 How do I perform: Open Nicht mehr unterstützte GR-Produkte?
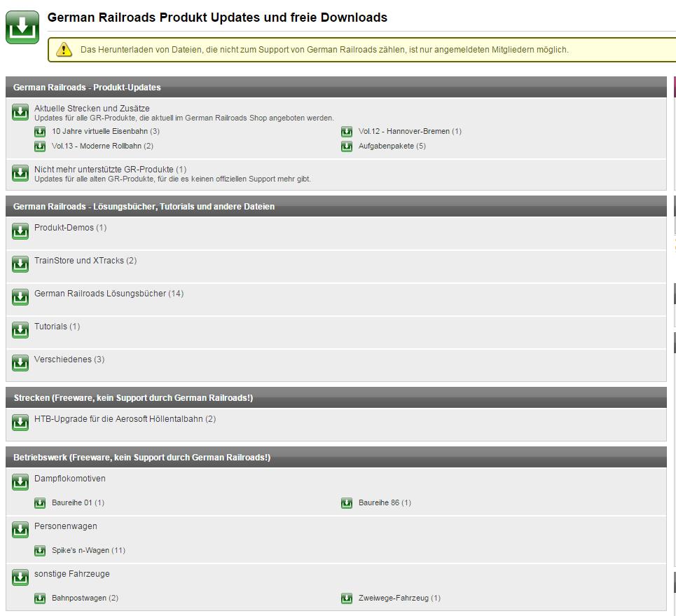click(104, 170)
